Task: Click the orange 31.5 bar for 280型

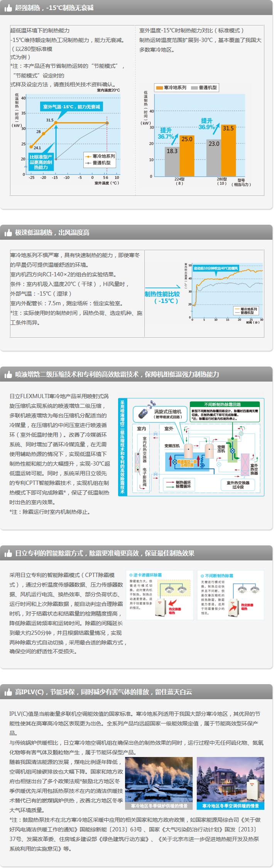Action: [228, 150]
